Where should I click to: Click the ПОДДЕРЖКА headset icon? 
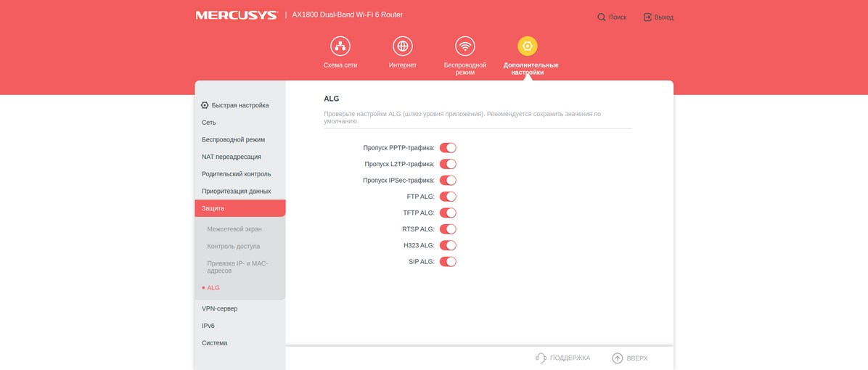click(541, 358)
